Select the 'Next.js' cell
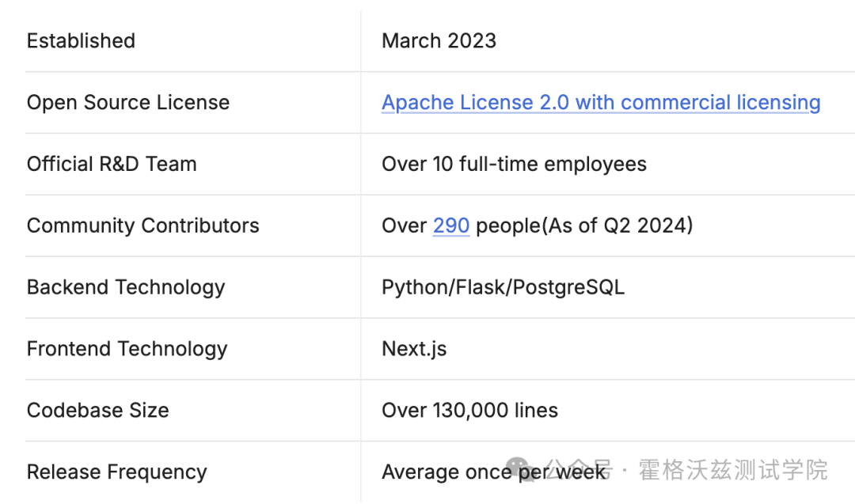The height and width of the screenshot is (504, 855). (x=414, y=349)
